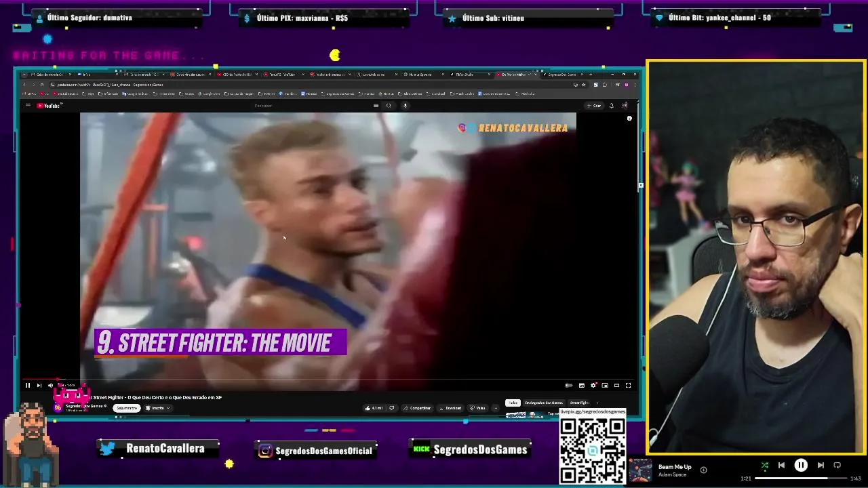
Task: Switch player to miniplayer mode
Action: pos(605,386)
